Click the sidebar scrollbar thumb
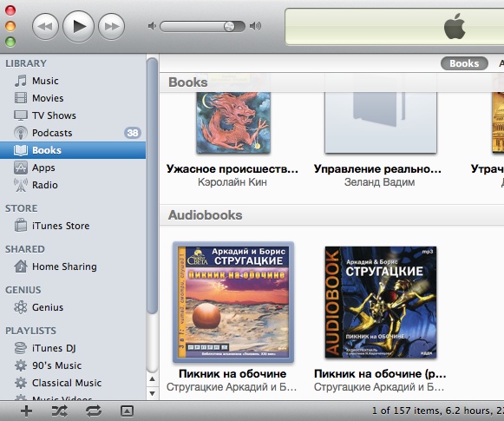Viewport: 504px width, 421px height. pos(153,186)
